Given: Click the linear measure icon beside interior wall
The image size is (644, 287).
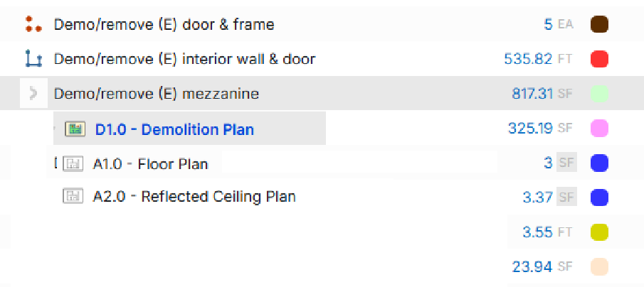Looking at the screenshot, I should (x=31, y=59).
